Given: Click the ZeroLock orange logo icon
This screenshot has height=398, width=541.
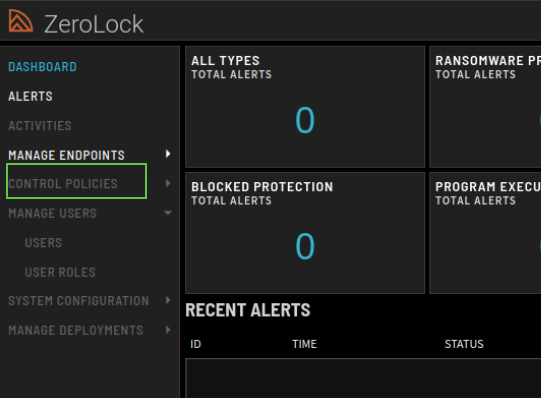Looking at the screenshot, I should [x=21, y=21].
